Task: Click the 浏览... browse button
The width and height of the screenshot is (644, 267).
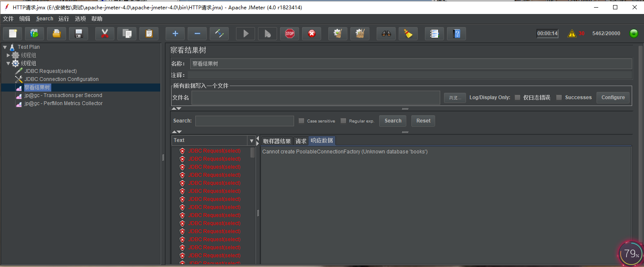Action: 455,98
